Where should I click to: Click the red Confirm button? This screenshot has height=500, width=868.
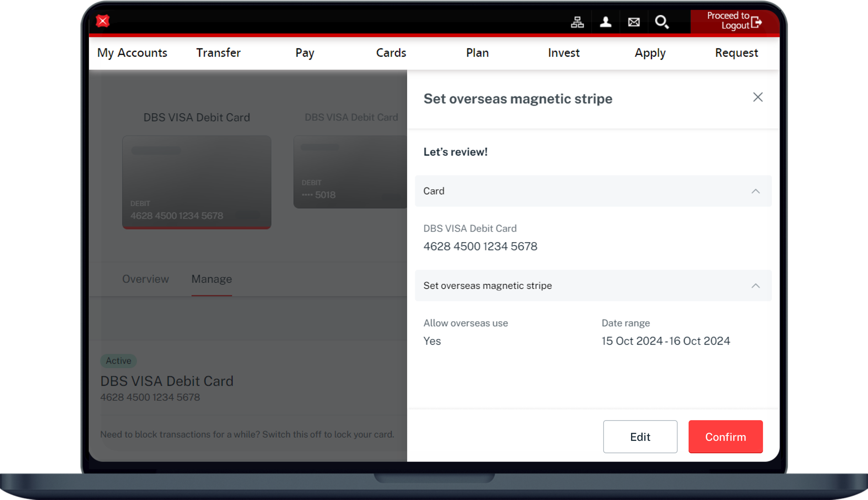(726, 437)
